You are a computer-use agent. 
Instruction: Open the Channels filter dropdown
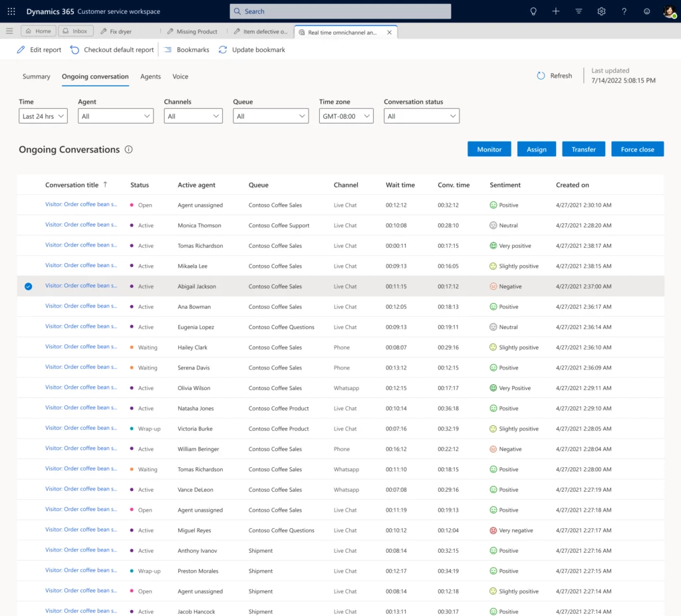pos(193,115)
